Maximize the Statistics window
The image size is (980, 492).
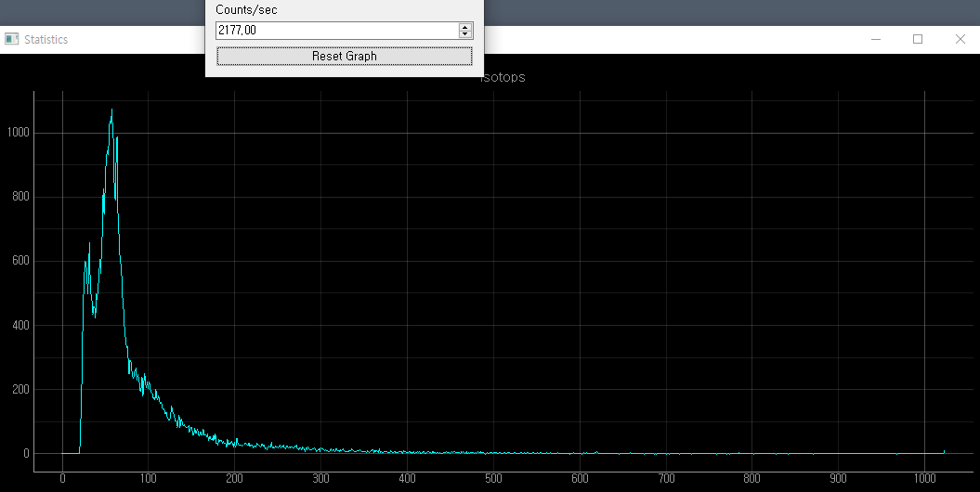pos(918,39)
